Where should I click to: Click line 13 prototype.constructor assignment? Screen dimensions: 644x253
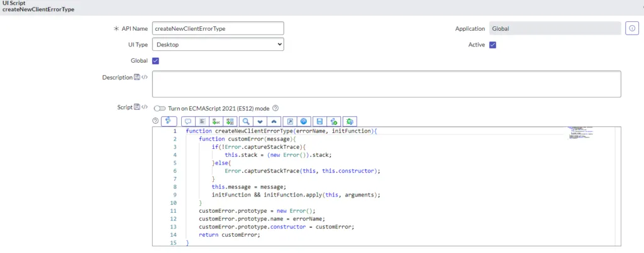tap(277, 227)
